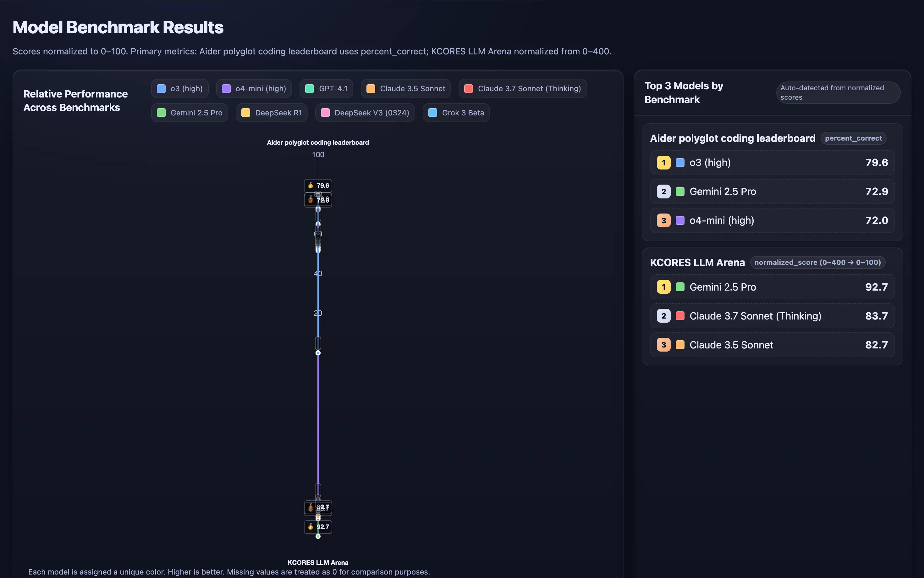Screen dimensions: 924x578
Task: Click the 92.7 gold medal chart label
Action: 318,527
